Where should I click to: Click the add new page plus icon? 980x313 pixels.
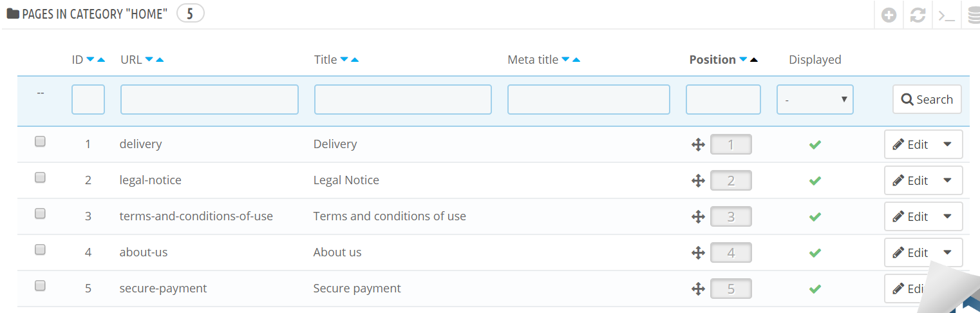point(889,15)
